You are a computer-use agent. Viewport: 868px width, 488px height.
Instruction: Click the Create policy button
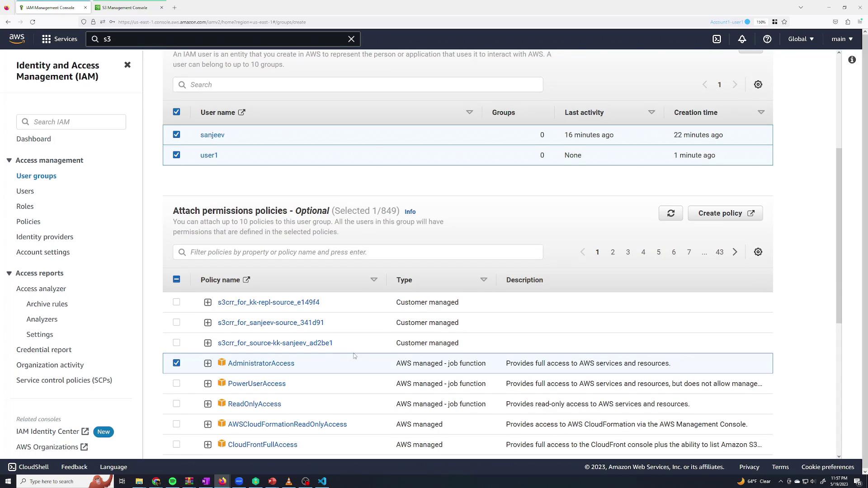point(725,213)
